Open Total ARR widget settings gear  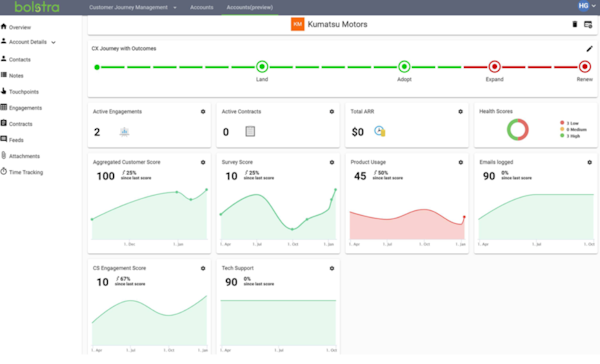point(461,112)
